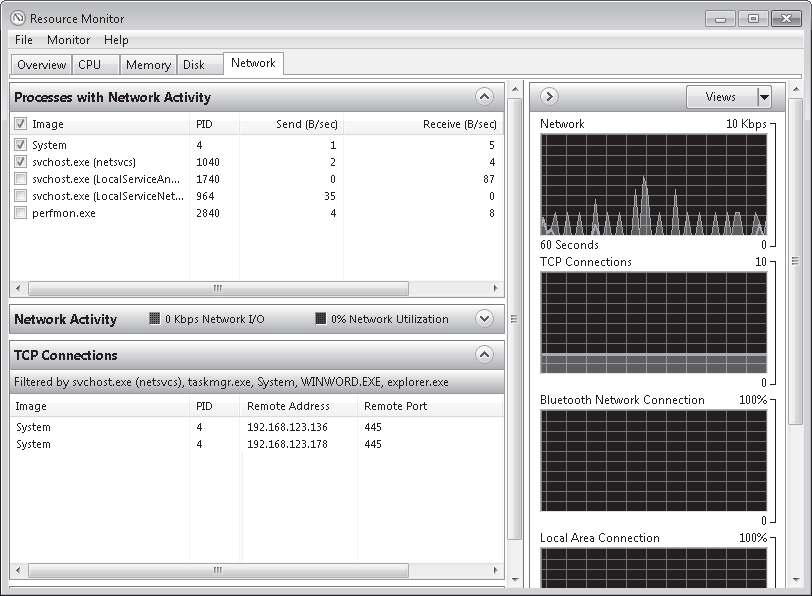The image size is (812, 596).
Task: Toggle the Image select-all checkbox
Action: point(21,124)
